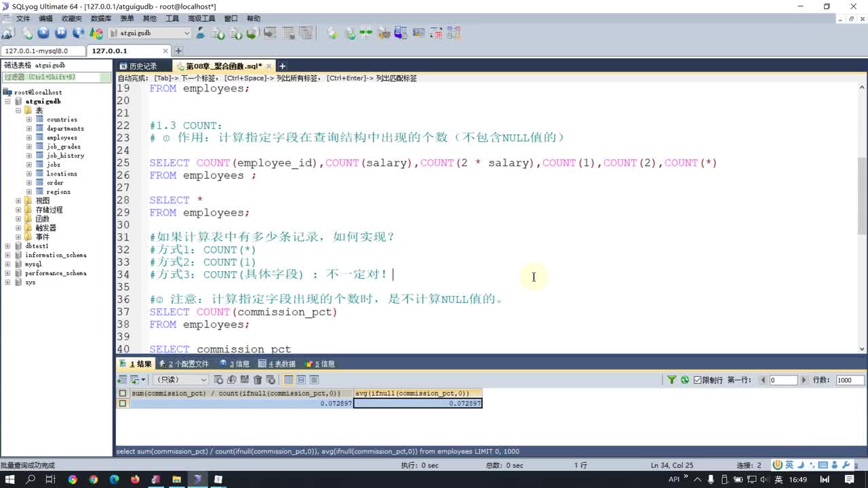Screen dimensions: 868x488
Task: Open the Windows notification center icon
Action: (x=849, y=480)
